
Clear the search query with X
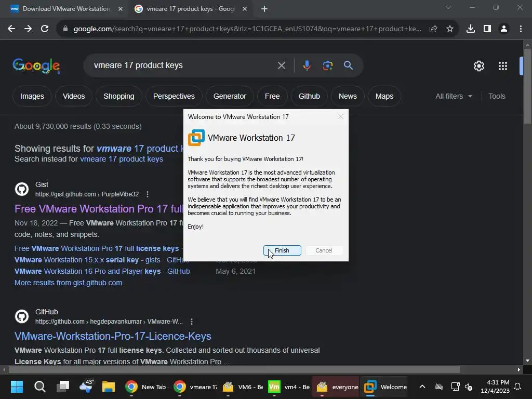click(x=281, y=65)
